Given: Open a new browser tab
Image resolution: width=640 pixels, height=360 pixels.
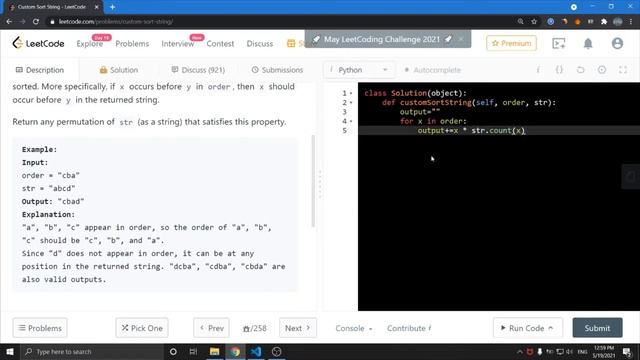Looking at the screenshot, I should [x=112, y=7].
